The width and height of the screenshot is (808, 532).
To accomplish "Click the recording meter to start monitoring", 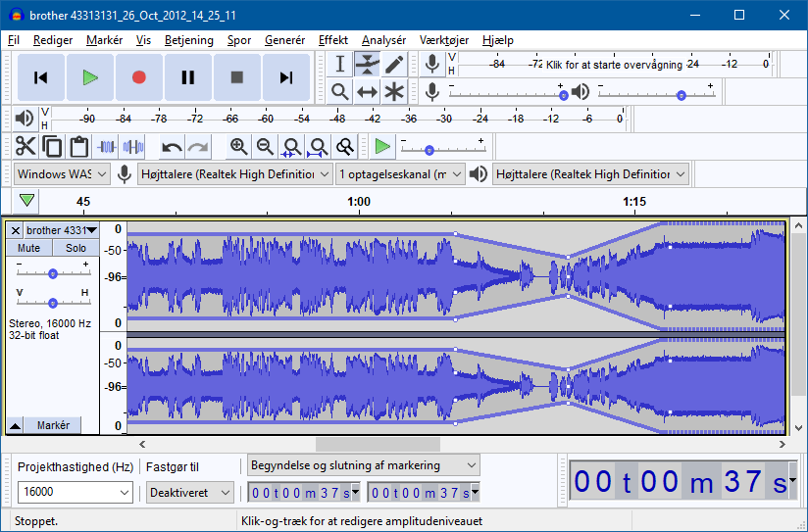I will pos(614,65).
